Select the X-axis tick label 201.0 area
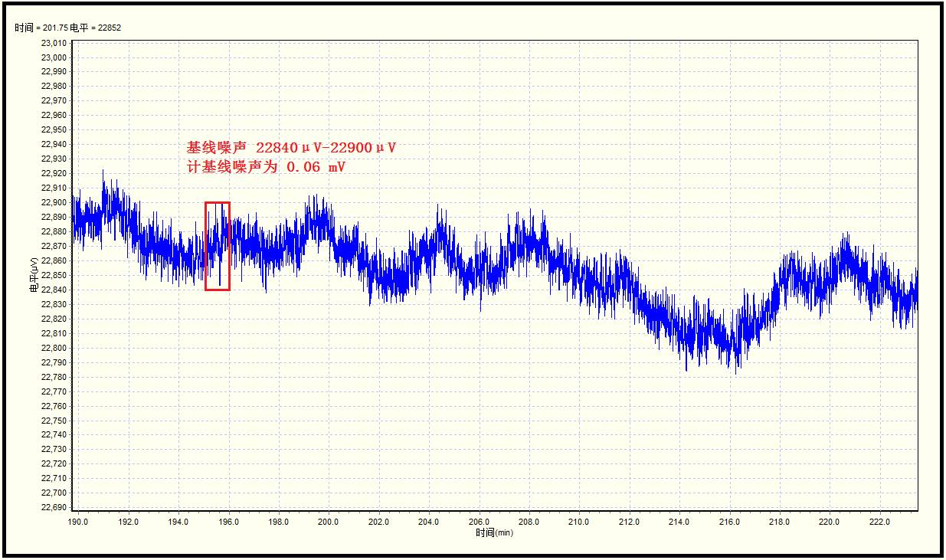 pos(352,522)
